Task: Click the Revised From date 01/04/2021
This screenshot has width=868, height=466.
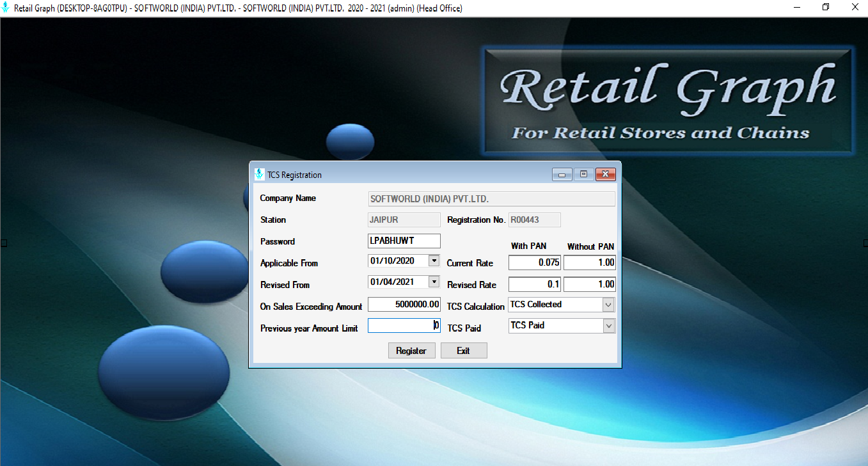Action: pos(393,282)
